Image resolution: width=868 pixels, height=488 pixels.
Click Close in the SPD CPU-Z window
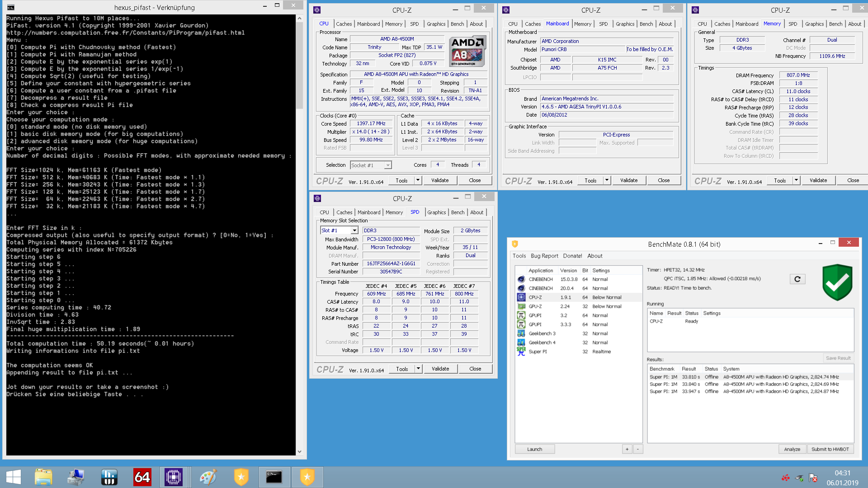[x=475, y=369]
